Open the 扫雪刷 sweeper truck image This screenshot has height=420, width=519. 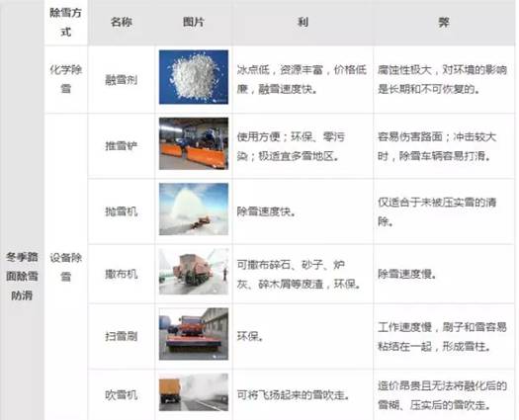point(194,334)
